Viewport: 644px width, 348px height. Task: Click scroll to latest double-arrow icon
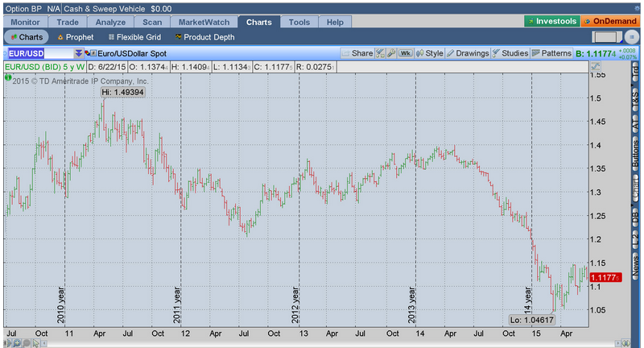626,343
